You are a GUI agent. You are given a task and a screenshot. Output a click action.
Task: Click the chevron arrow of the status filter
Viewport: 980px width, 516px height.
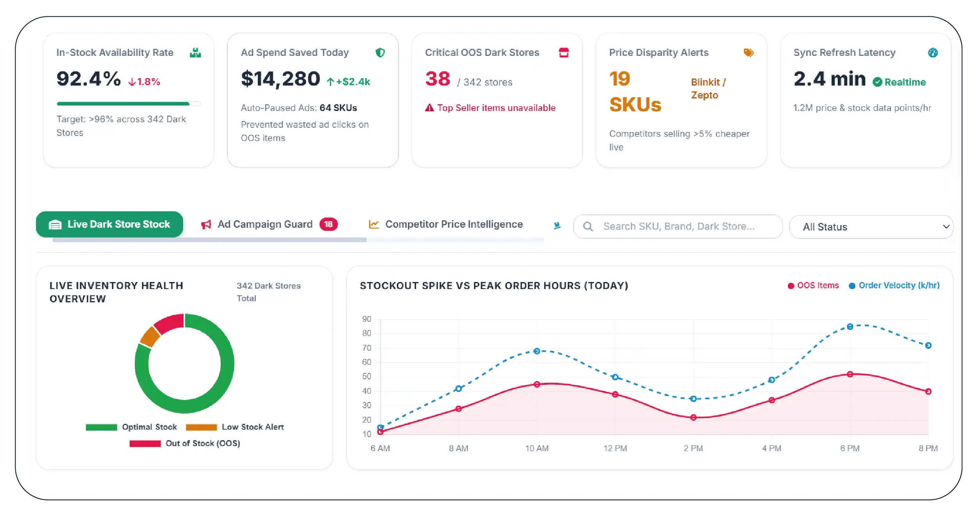point(946,227)
